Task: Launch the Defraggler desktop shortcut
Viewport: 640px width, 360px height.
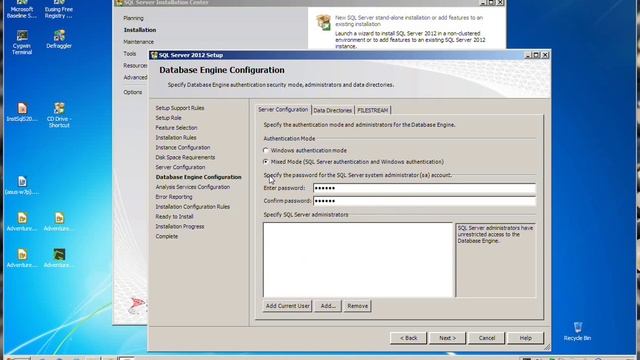Action: pyautogui.click(x=59, y=39)
